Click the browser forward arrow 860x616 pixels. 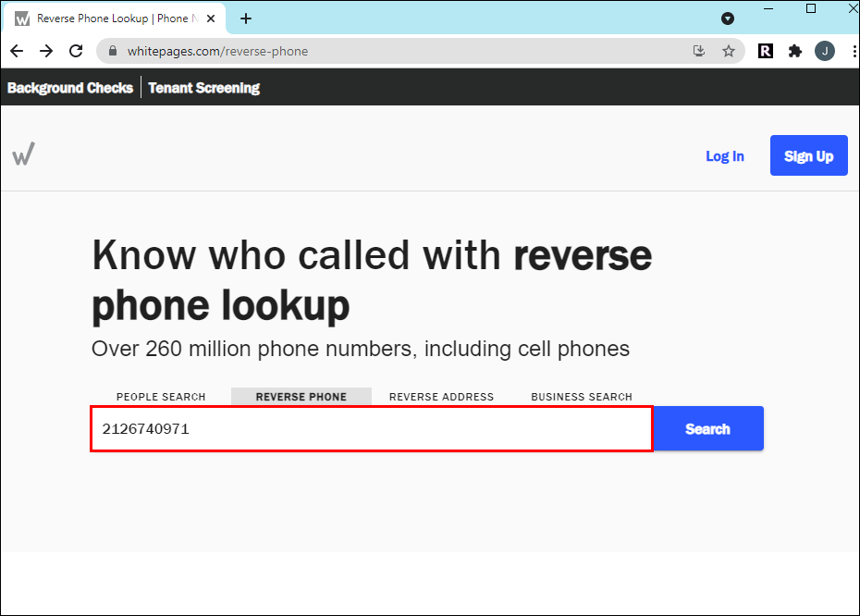pyautogui.click(x=46, y=51)
